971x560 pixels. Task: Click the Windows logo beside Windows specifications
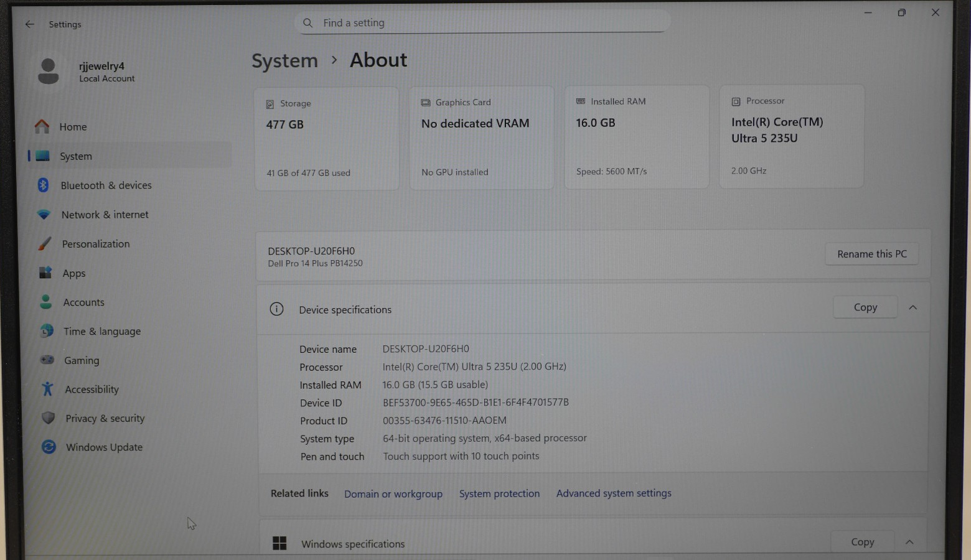pyautogui.click(x=279, y=543)
